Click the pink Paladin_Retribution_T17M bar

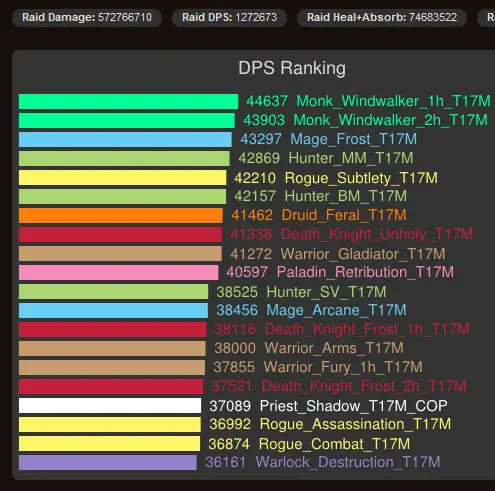tap(119, 272)
